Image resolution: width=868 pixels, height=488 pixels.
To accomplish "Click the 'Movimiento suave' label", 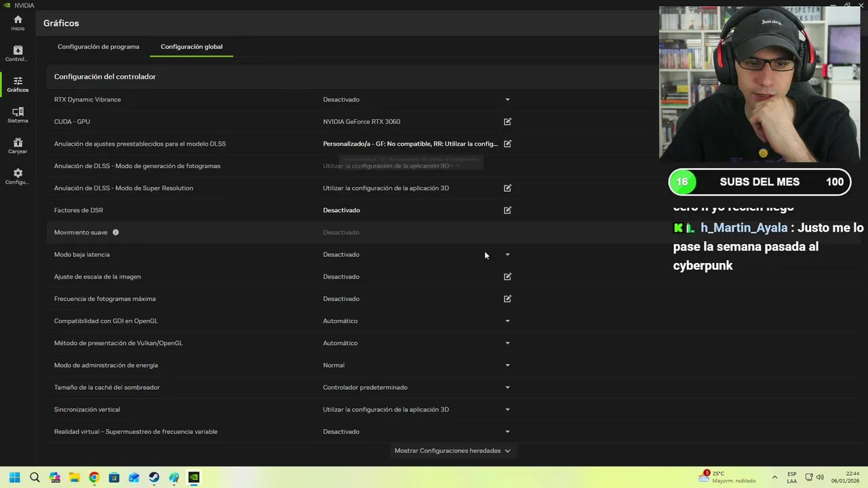I will 81,232.
